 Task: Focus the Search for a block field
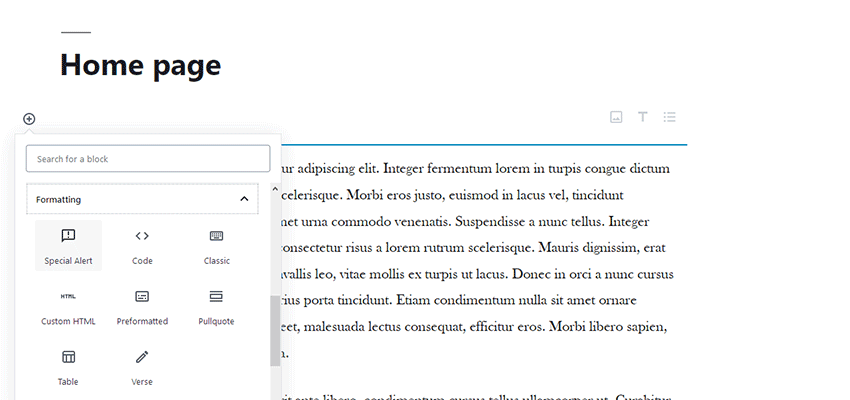tap(148, 159)
